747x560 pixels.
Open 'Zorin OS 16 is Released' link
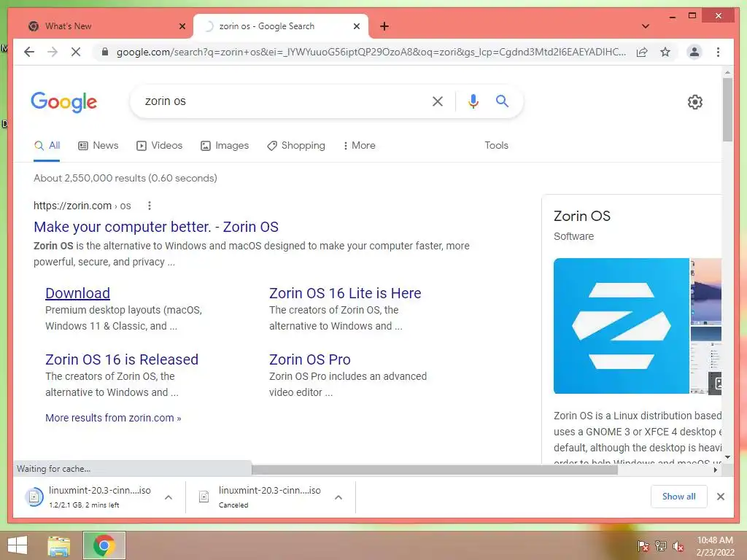(122, 359)
